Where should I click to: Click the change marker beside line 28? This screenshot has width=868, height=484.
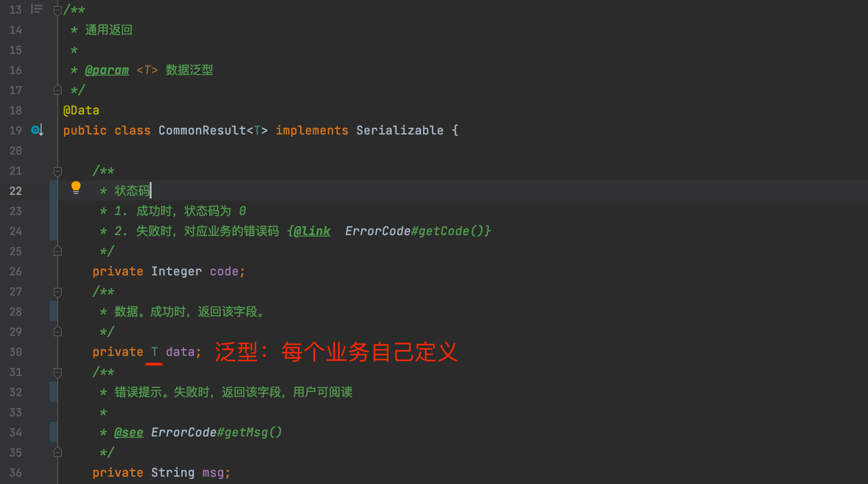click(54, 312)
